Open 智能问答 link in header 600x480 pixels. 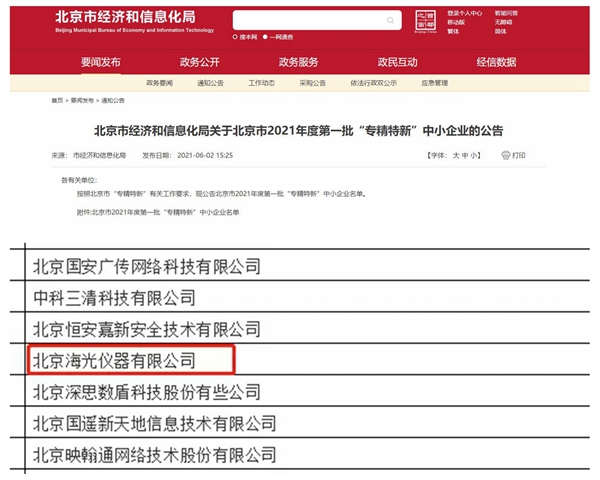click(506, 13)
